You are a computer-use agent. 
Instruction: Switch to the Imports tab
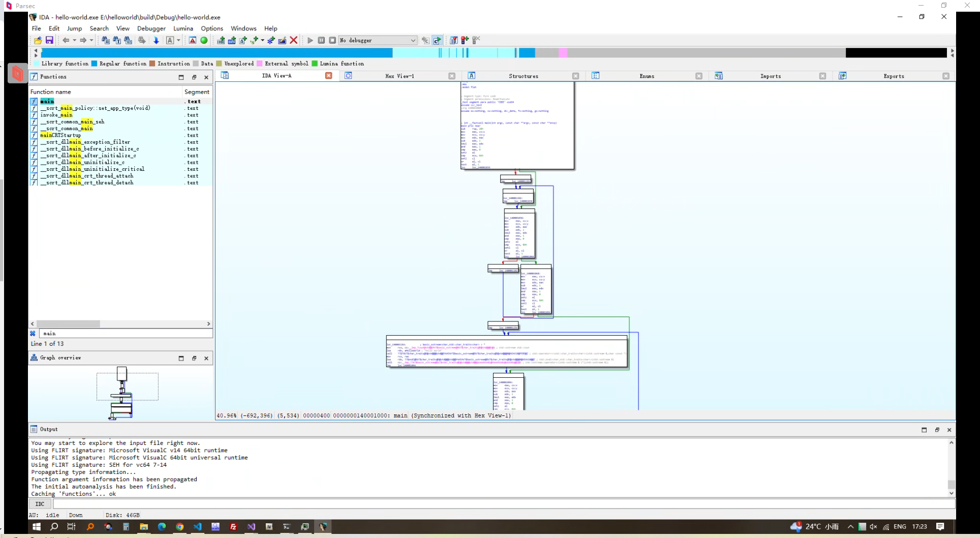pyautogui.click(x=770, y=76)
